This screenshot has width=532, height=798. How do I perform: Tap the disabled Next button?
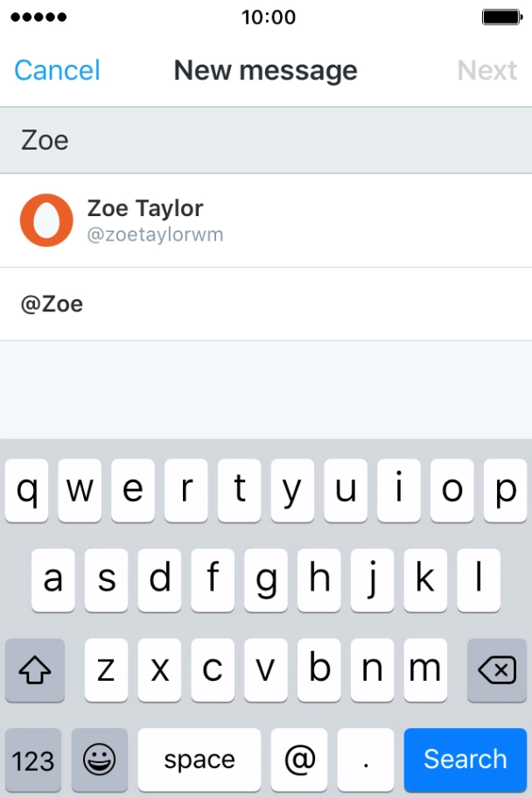(x=486, y=70)
